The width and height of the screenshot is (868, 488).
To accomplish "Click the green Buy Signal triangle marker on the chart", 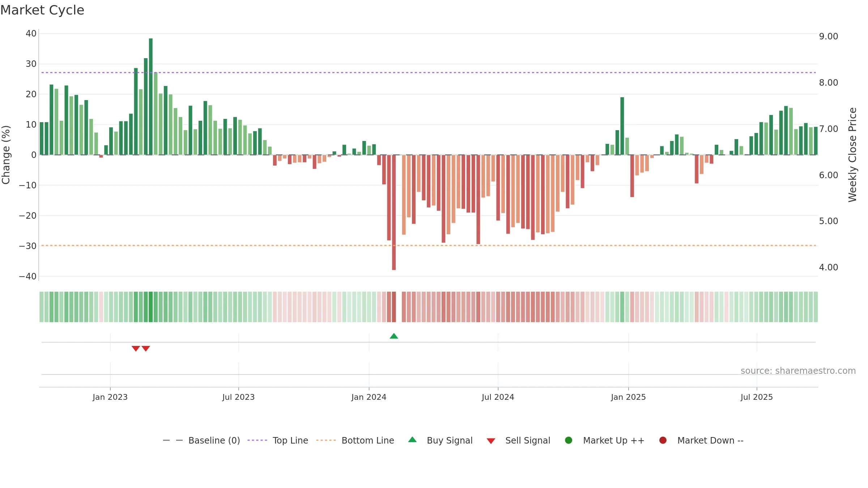I will (394, 336).
